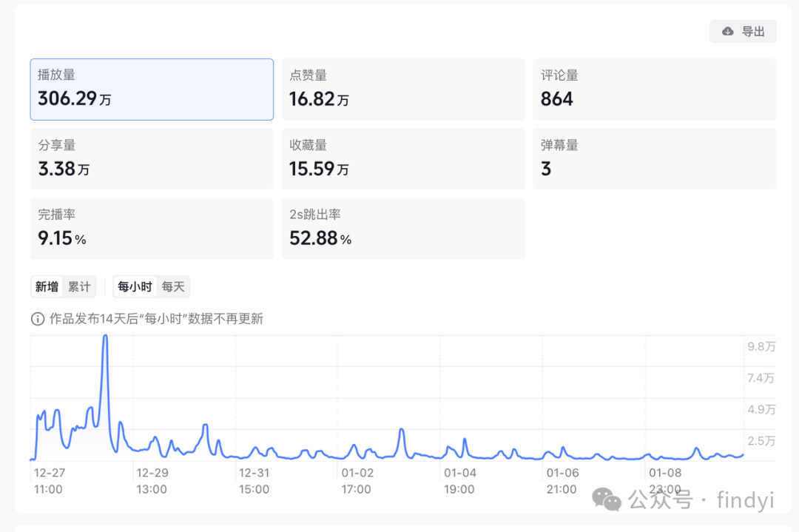Click the 864 comments value
The image size is (799, 532).
tap(557, 99)
